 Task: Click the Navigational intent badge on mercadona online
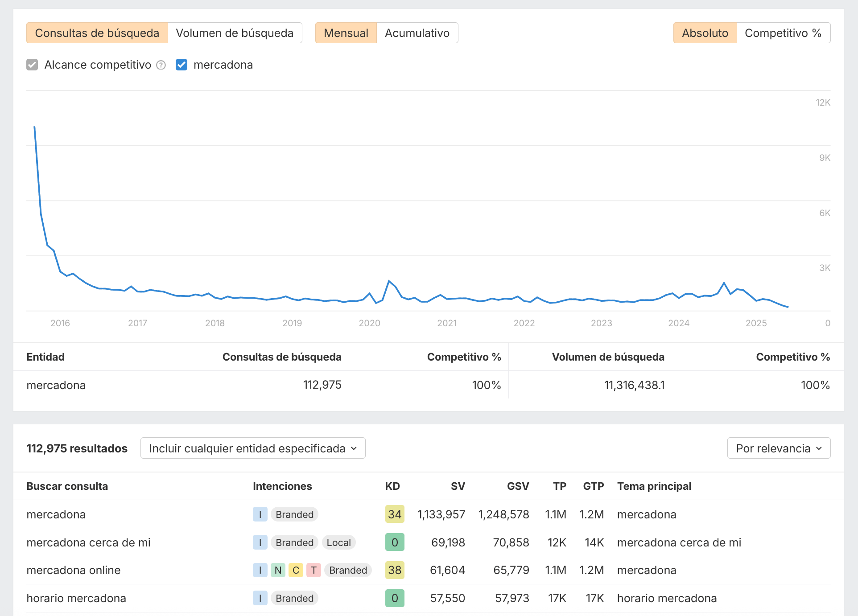click(278, 570)
